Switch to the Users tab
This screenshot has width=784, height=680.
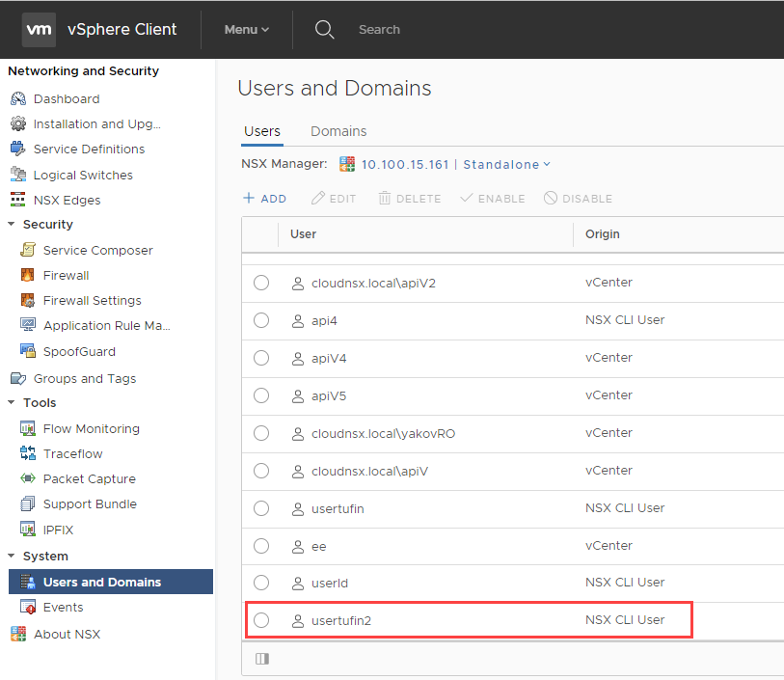point(262,131)
